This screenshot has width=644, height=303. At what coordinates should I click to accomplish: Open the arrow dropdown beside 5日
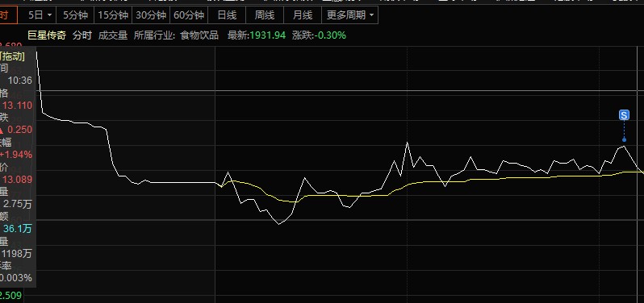50,15
